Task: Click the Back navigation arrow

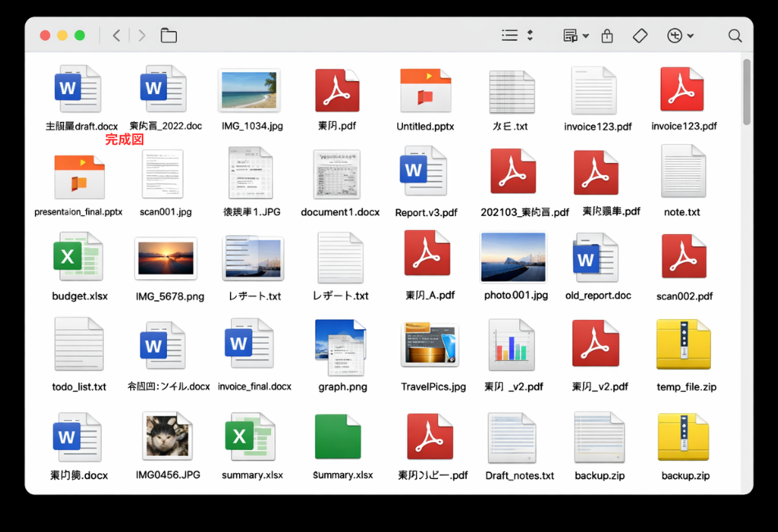Action: pyautogui.click(x=115, y=35)
